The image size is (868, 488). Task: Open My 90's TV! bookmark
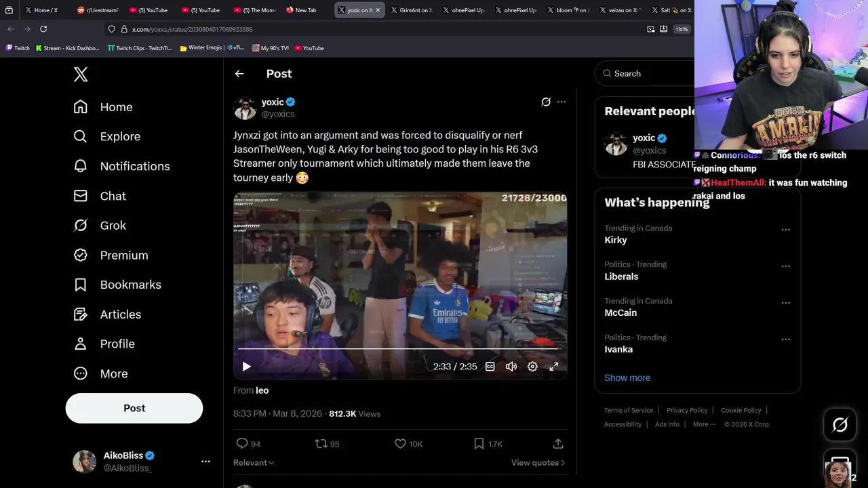271,48
